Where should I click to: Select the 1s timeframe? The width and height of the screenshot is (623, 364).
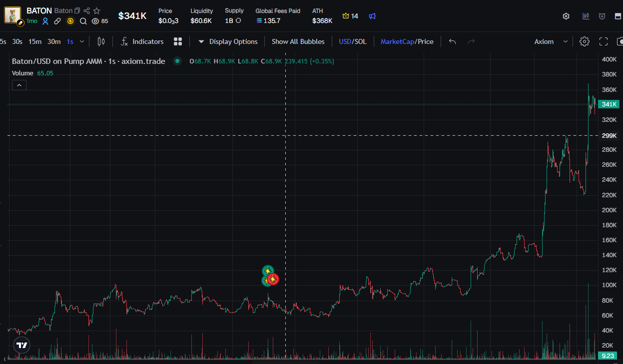point(70,41)
